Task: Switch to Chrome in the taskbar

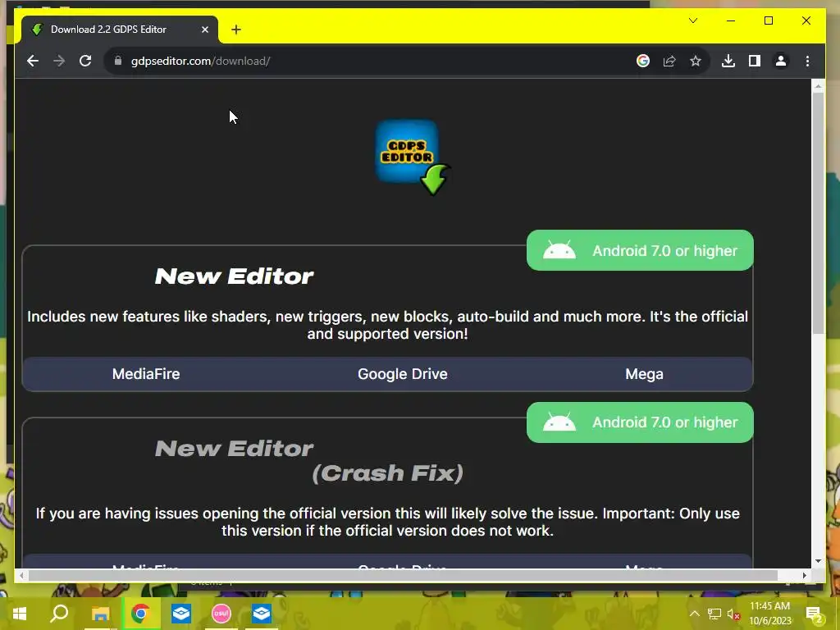Action: click(140, 614)
